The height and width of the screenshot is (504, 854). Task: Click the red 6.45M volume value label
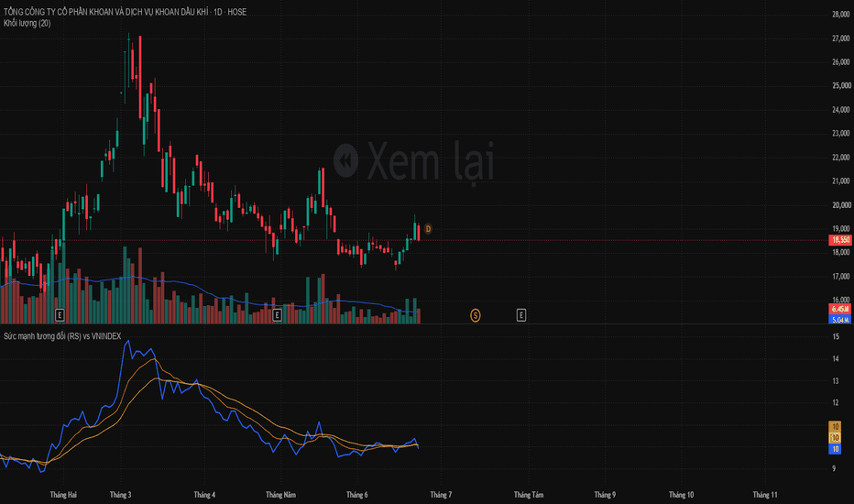coord(840,309)
